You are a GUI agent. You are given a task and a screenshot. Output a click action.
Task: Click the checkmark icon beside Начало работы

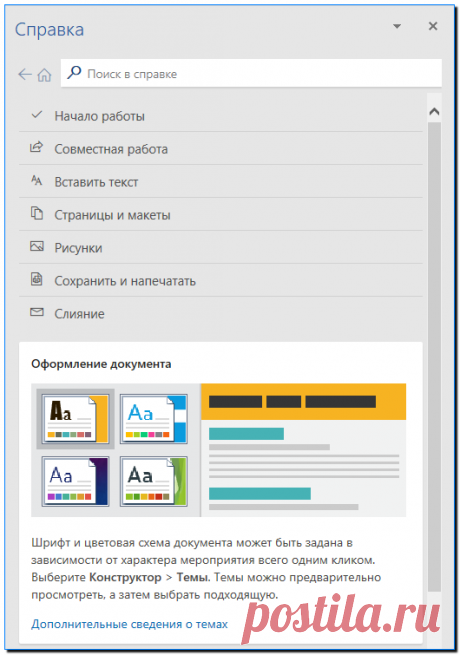(x=37, y=114)
